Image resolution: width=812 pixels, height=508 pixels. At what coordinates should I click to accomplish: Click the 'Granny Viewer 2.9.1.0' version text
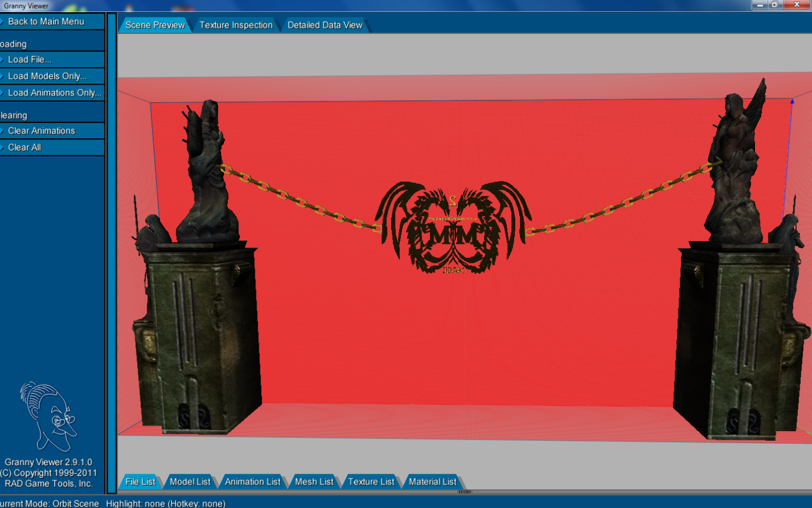click(48, 462)
